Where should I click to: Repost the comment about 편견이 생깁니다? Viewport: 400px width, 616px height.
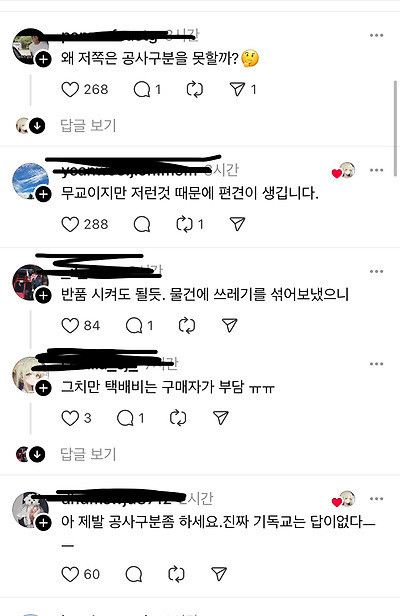coord(184,224)
